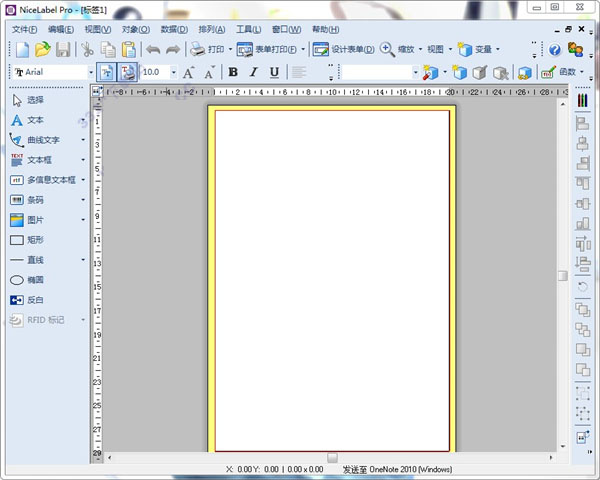Image resolution: width=600 pixels, height=480 pixels.
Task: Select the 反白 inverse tool
Action: tap(35, 300)
